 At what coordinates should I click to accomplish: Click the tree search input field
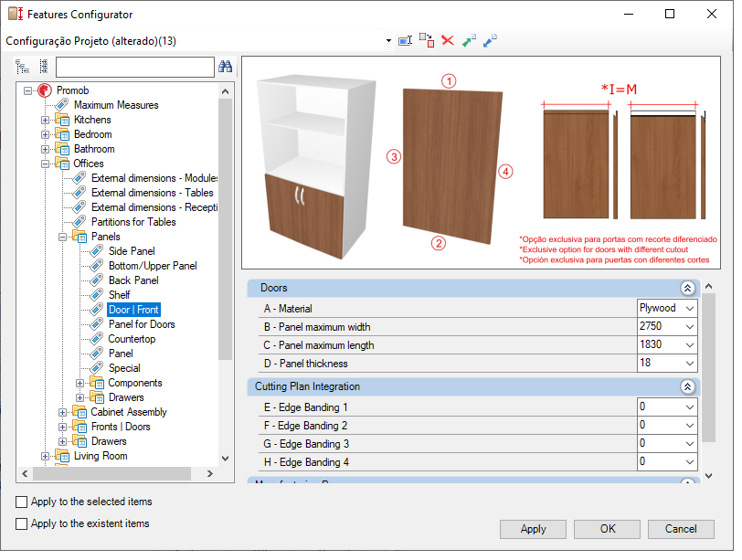point(135,68)
